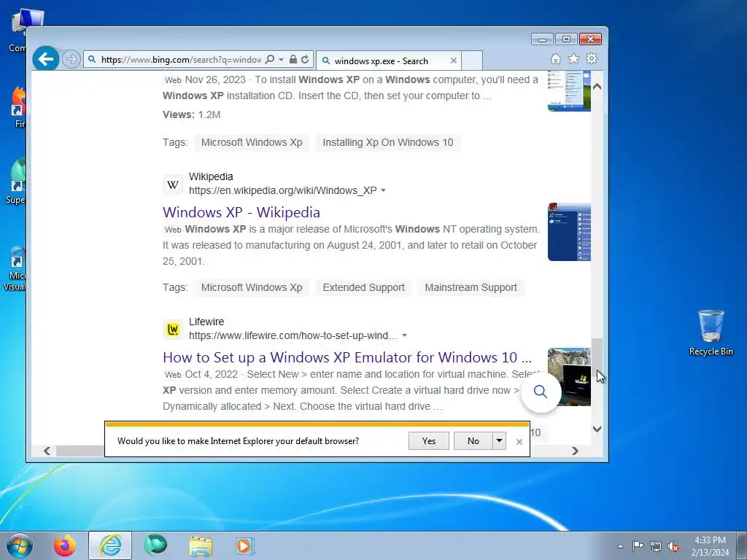
Task: Open 'How to Set up a Windows XP Emulator' link
Action: coord(347,357)
